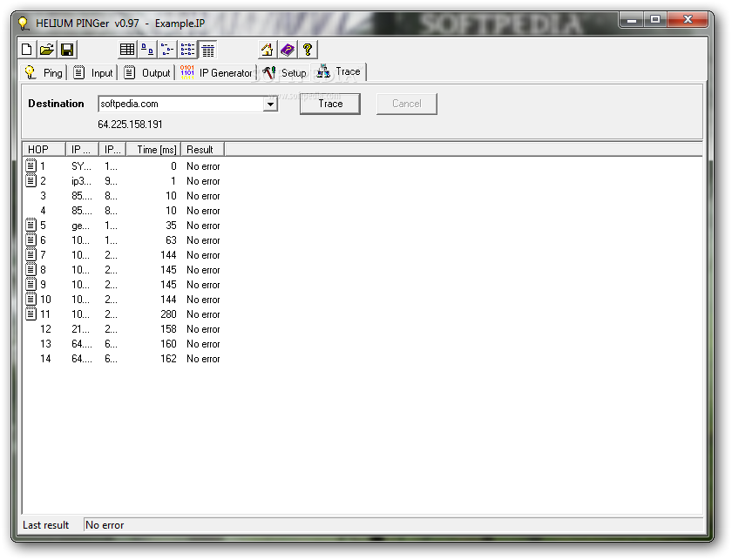Viewport: 732px width, 560px height.
Task: Switch to the Input tab
Action: coord(93,72)
